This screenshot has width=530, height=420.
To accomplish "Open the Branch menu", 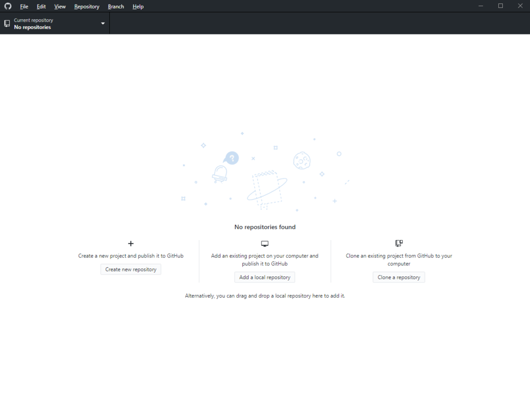I will tap(116, 6).
